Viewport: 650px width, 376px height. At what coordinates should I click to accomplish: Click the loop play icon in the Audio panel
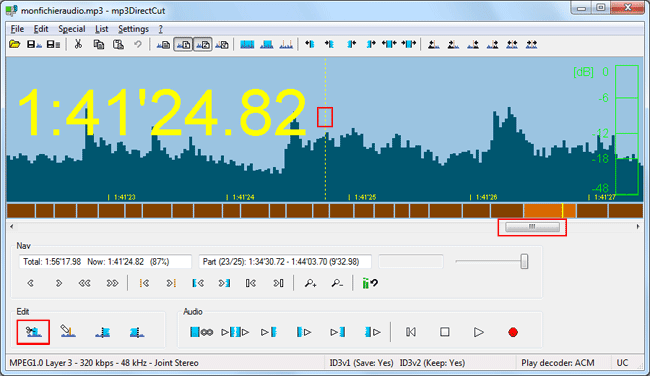201,332
